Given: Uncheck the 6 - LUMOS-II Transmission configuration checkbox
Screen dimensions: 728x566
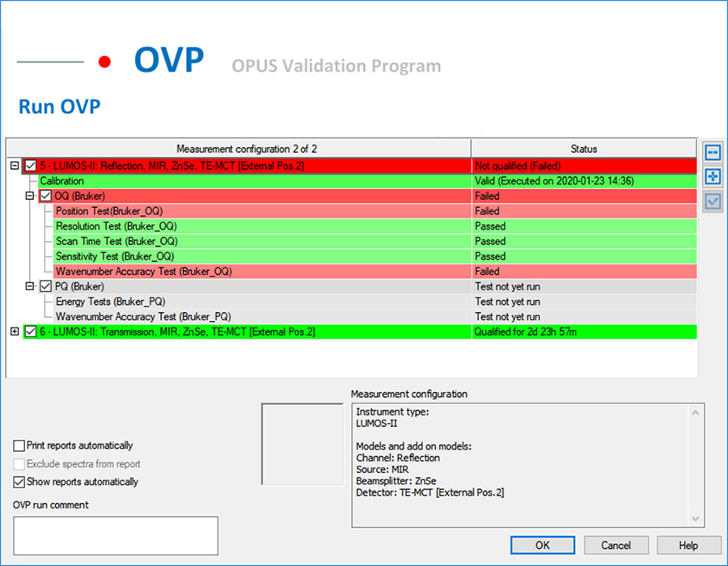Looking at the screenshot, I should tap(31, 332).
